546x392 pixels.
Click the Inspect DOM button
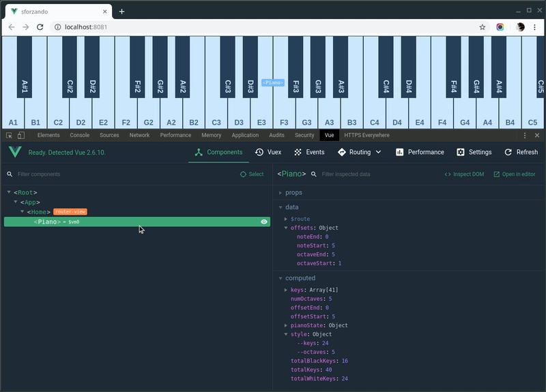[x=464, y=175]
